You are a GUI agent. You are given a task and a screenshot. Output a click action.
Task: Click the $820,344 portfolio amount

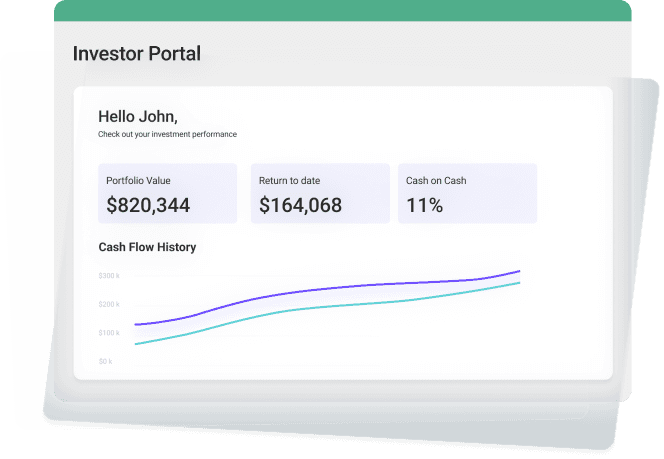point(148,206)
